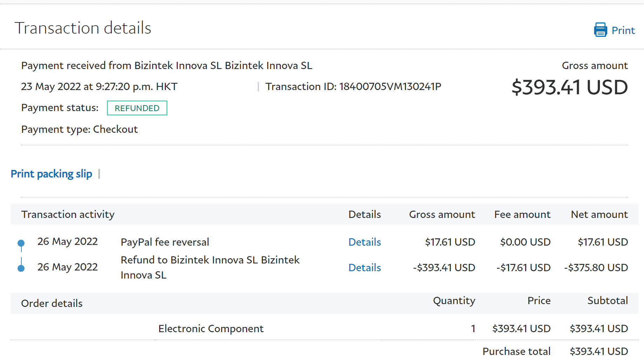Click the REFUNDED payment status badge
The height and width of the screenshot is (363, 644).
(137, 108)
